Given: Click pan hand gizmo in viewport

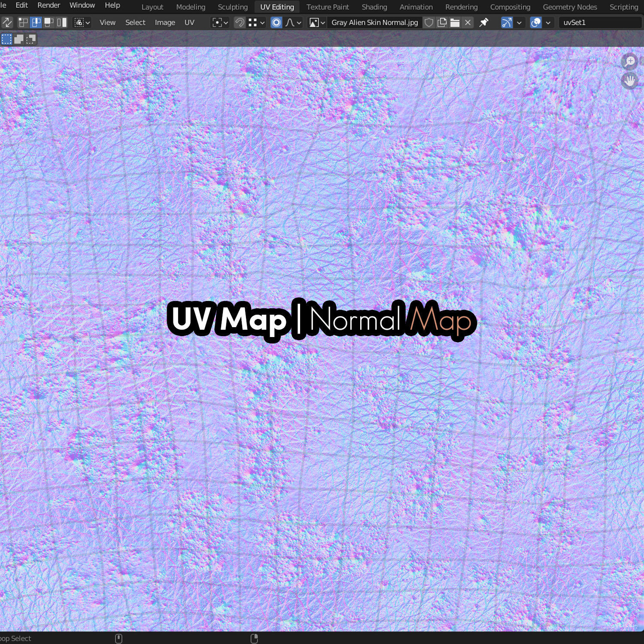Looking at the screenshot, I should click(630, 80).
